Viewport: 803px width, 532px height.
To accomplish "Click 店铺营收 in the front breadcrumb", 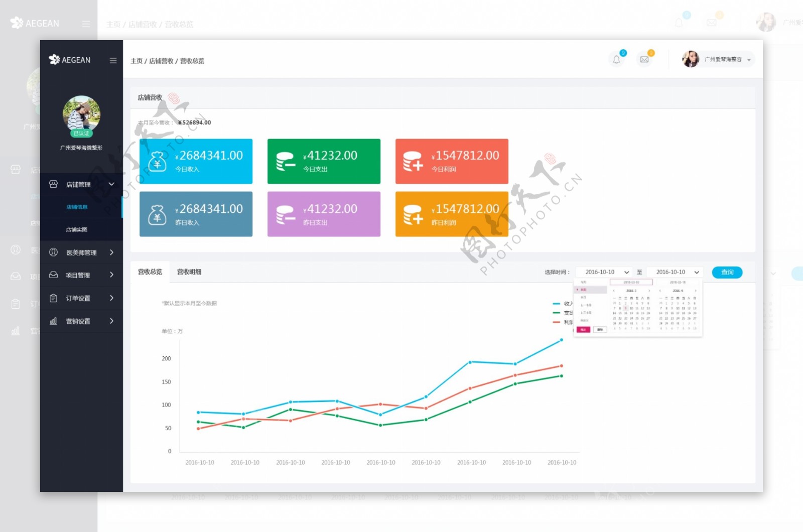I will coord(161,61).
